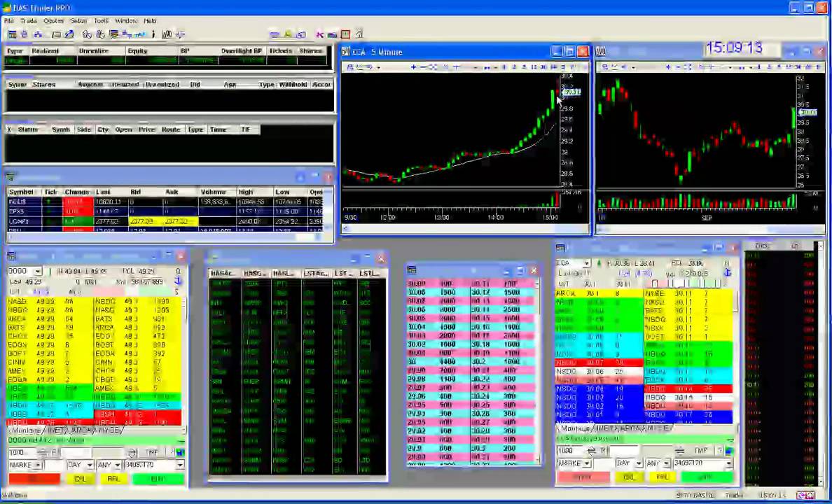Open the DAY dropdown in QQQQ montage

(90, 465)
